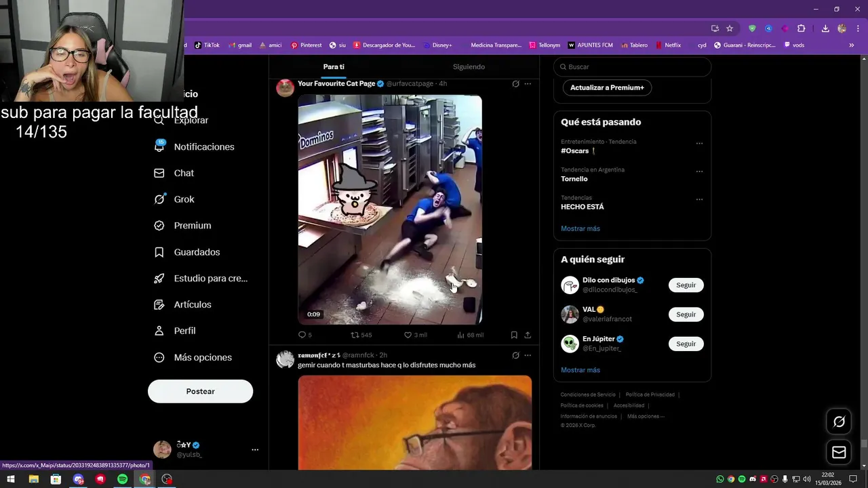Click Grok icon on ramonfck post
This screenshot has height=488, width=868.
pyautogui.click(x=515, y=355)
